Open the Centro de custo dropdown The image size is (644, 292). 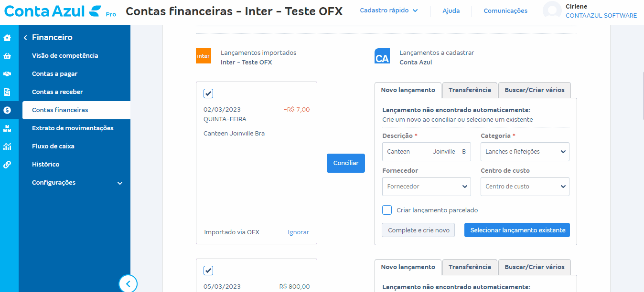click(525, 187)
